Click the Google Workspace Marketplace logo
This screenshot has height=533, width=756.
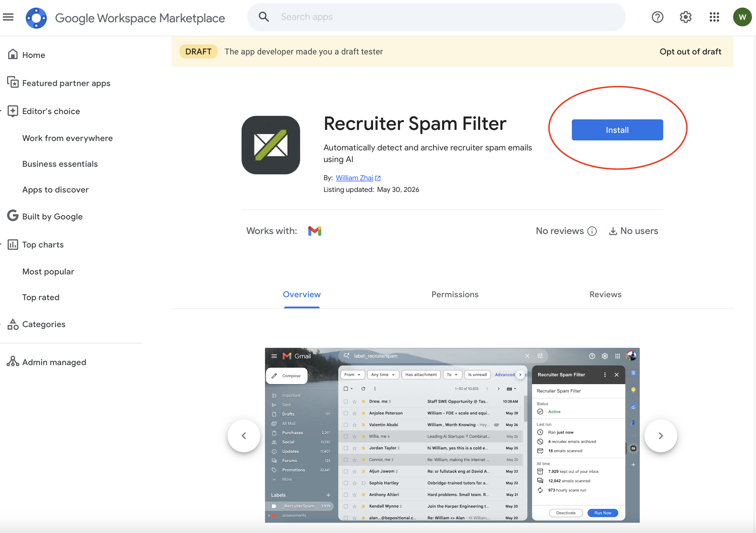(x=36, y=18)
